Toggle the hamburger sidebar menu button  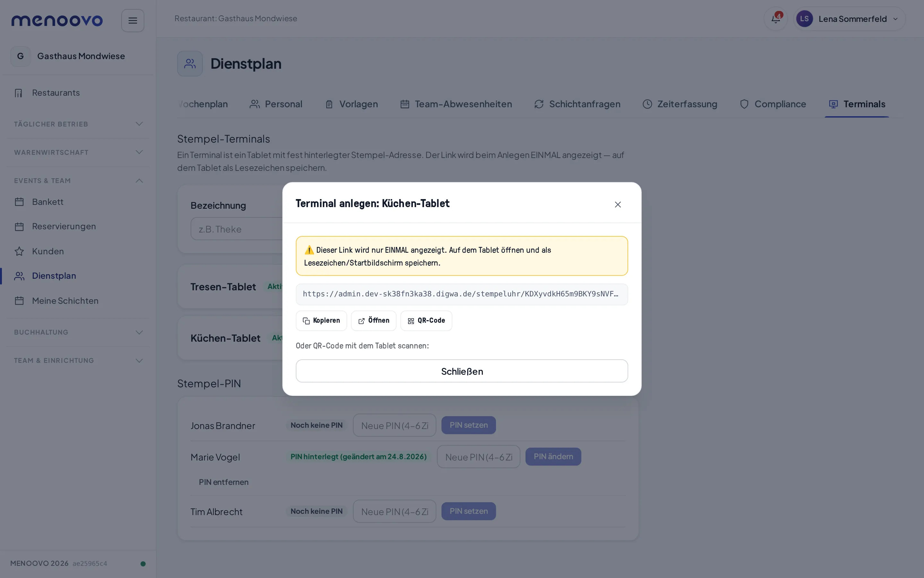[x=133, y=21]
